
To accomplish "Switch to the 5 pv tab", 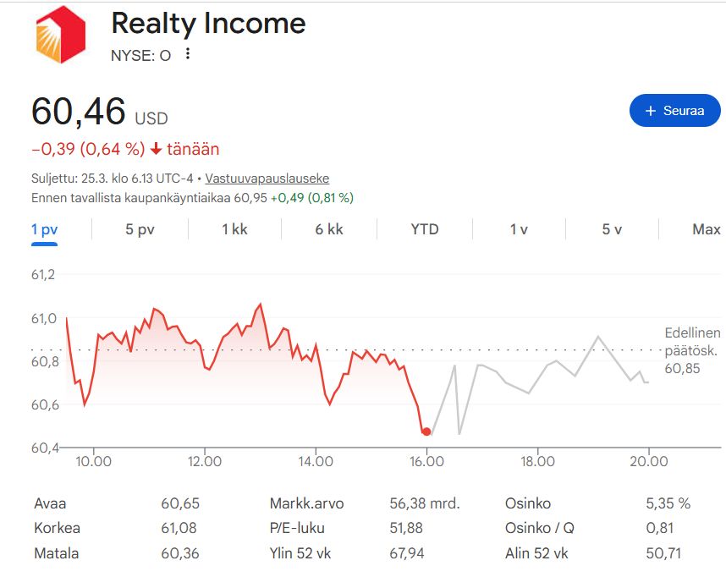I will (140, 229).
